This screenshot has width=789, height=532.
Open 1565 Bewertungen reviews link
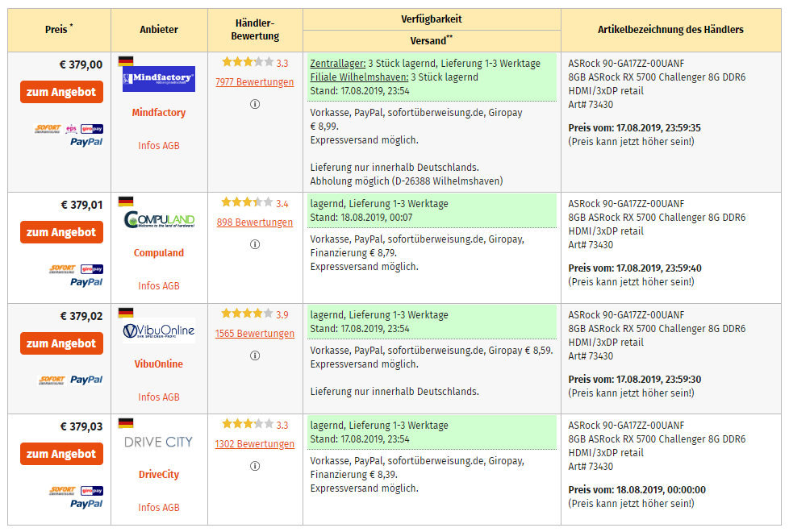[255, 334]
